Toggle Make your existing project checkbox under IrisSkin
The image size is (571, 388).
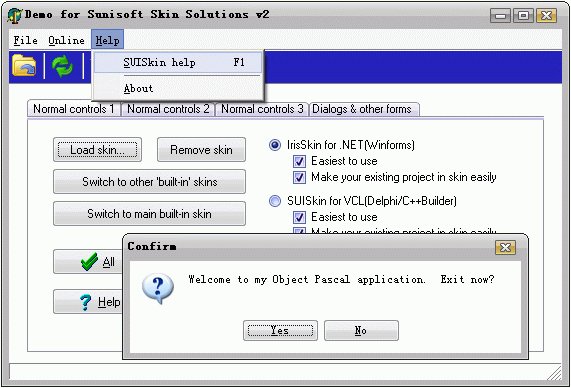click(299, 177)
